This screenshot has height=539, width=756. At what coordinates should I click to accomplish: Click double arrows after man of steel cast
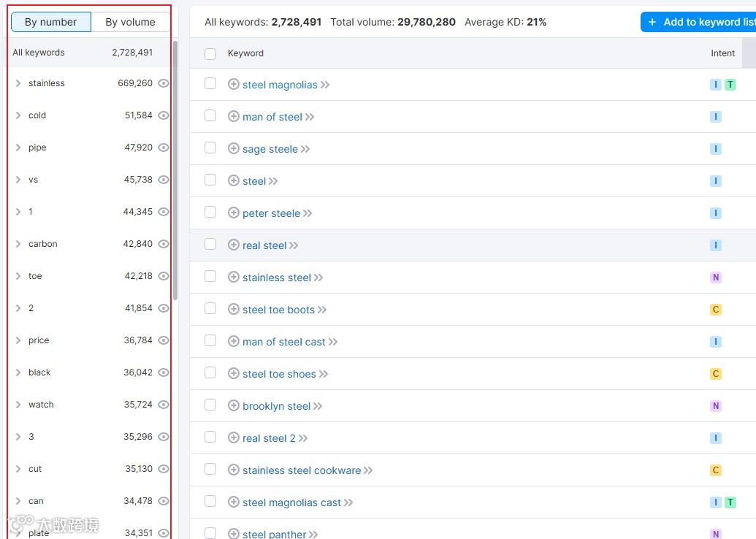333,342
